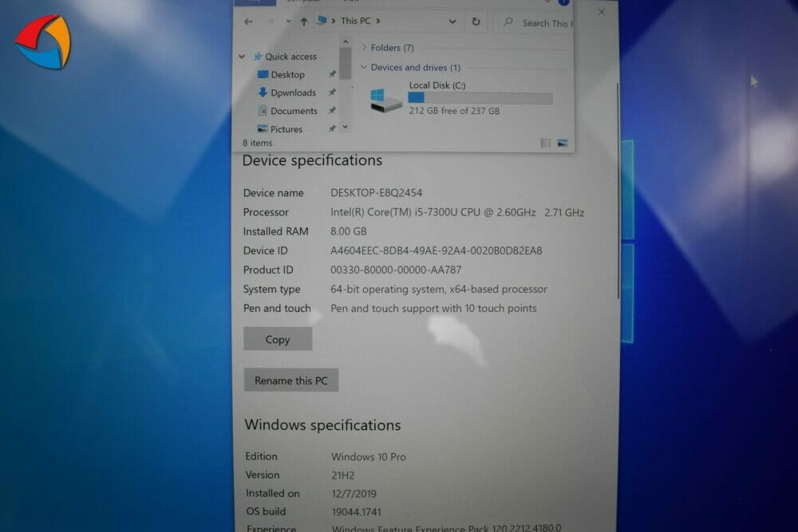The height and width of the screenshot is (532, 798).
Task: Open Desktop in Quick access
Action: tap(287, 75)
